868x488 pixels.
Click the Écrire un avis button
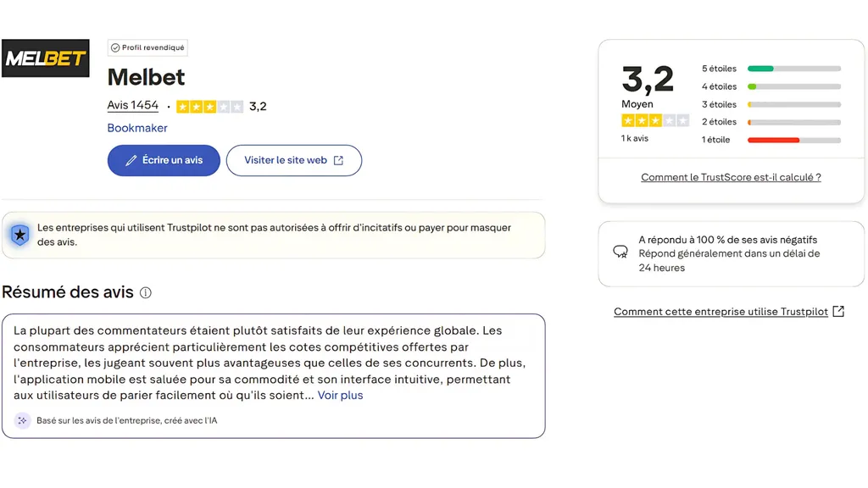coord(163,160)
